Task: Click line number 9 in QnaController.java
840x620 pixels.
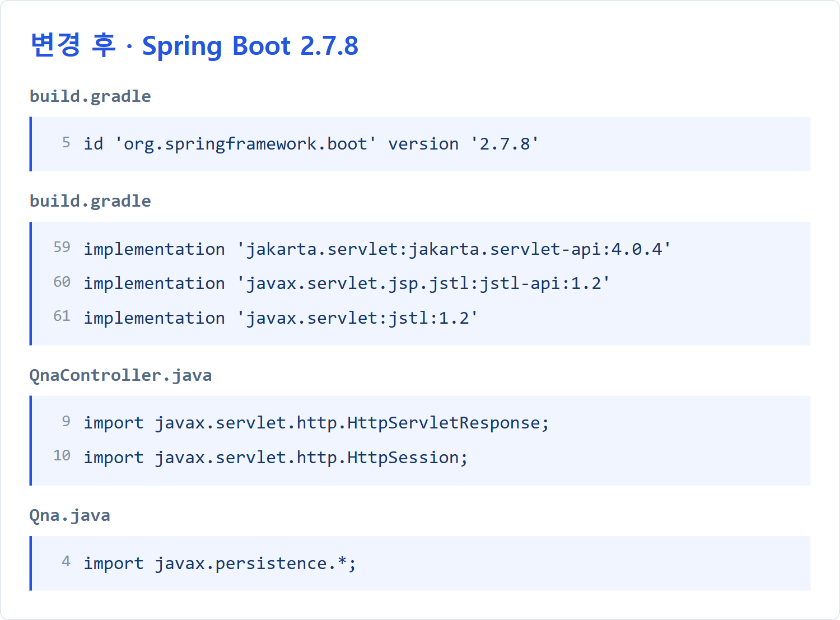Action: tap(66, 421)
